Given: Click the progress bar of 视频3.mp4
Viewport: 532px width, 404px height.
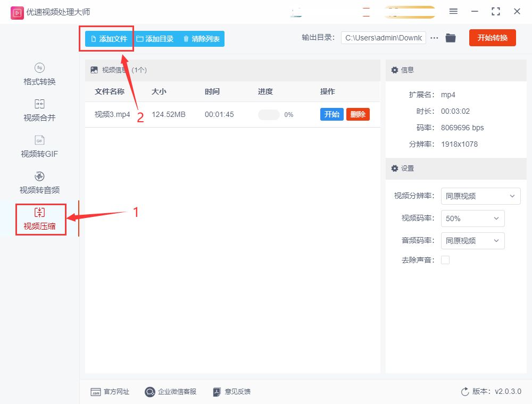Looking at the screenshot, I should pos(269,115).
